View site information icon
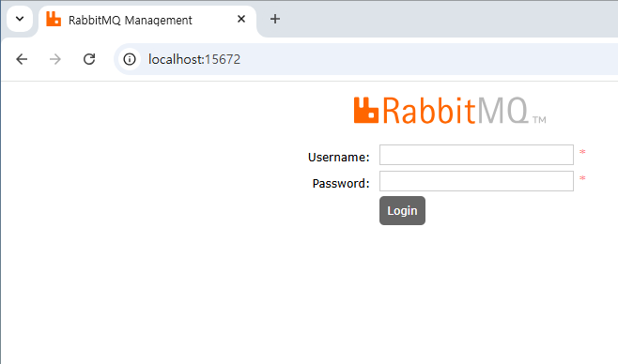 coord(130,59)
